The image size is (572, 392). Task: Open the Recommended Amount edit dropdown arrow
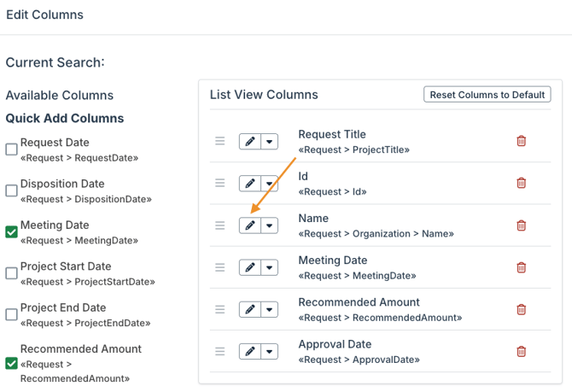pos(270,309)
